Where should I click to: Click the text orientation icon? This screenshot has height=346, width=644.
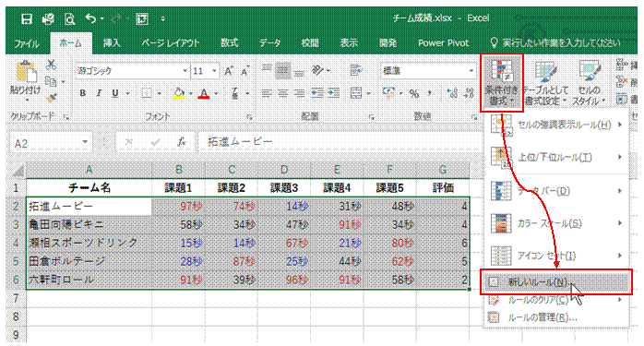[x=317, y=71]
